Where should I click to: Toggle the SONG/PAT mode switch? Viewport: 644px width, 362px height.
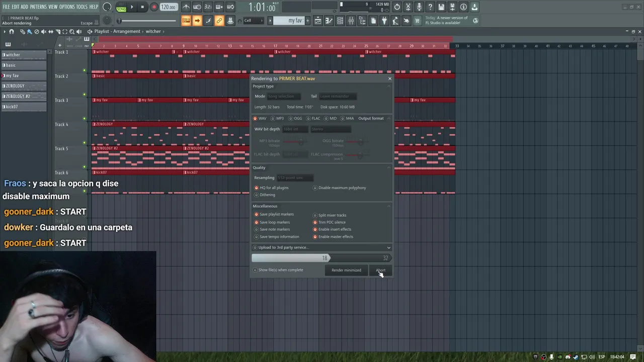click(x=121, y=7)
